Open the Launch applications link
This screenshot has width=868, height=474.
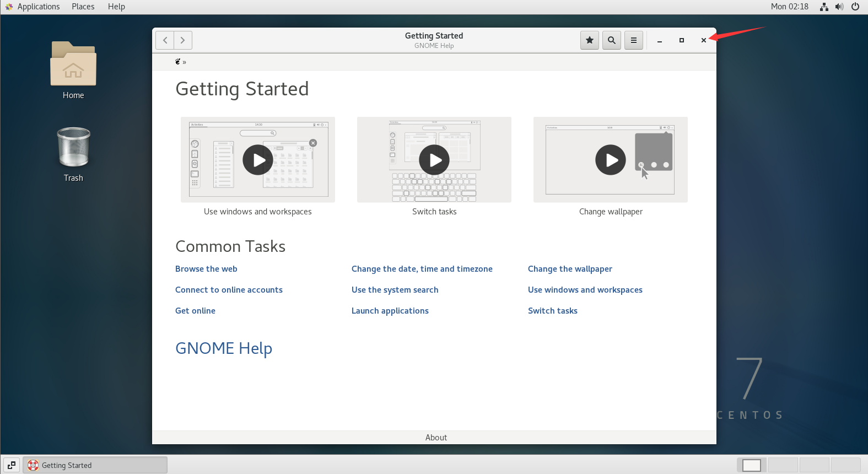point(390,311)
